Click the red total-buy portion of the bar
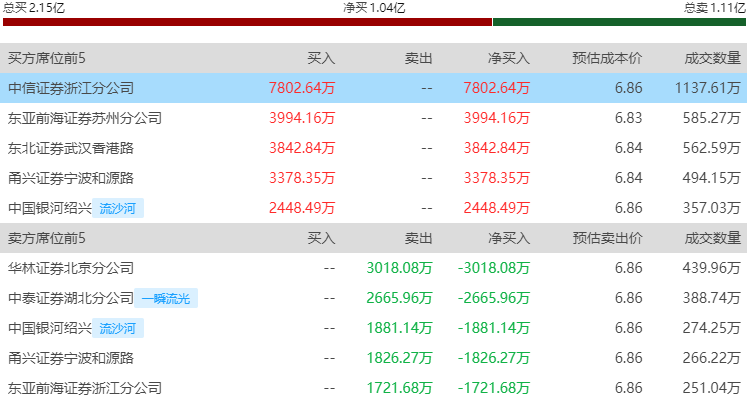The image size is (748, 401). point(246,21)
